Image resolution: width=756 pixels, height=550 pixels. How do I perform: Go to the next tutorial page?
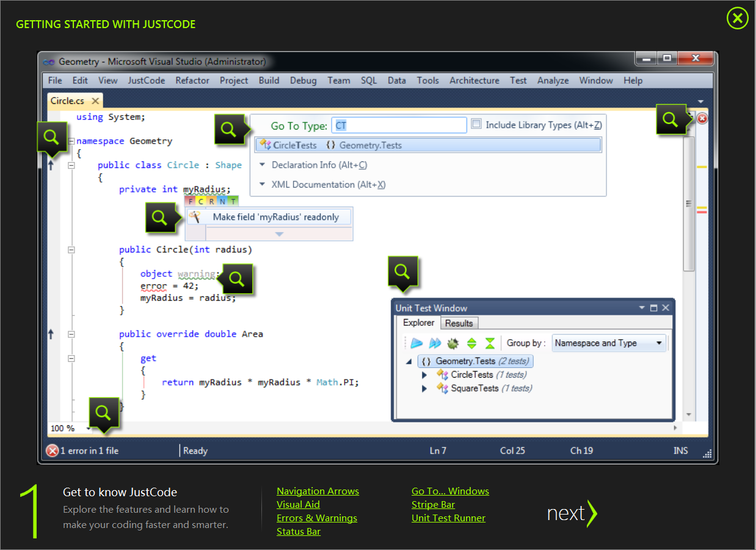pos(572,513)
